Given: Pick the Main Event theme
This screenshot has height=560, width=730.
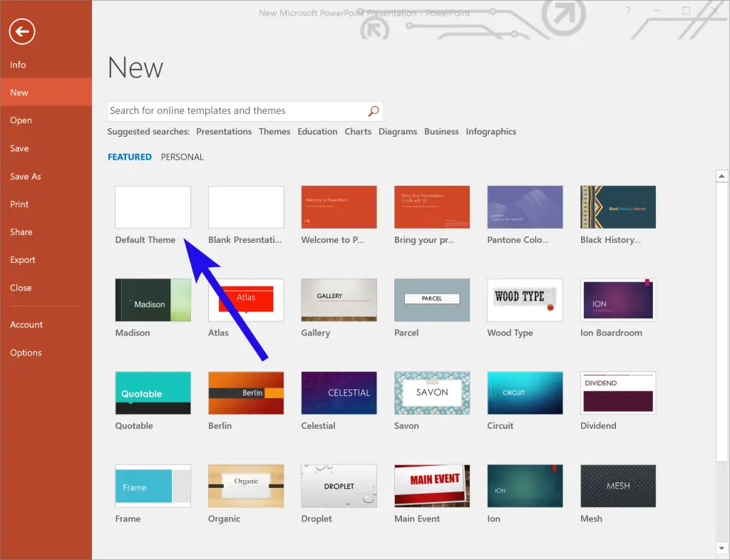Looking at the screenshot, I should pos(431,485).
